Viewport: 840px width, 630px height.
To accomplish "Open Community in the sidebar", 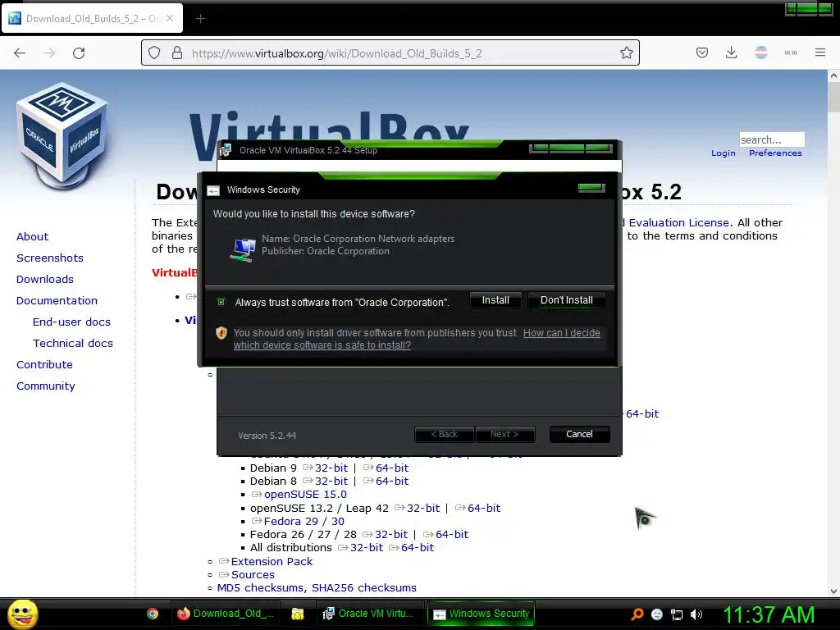I will click(x=46, y=386).
